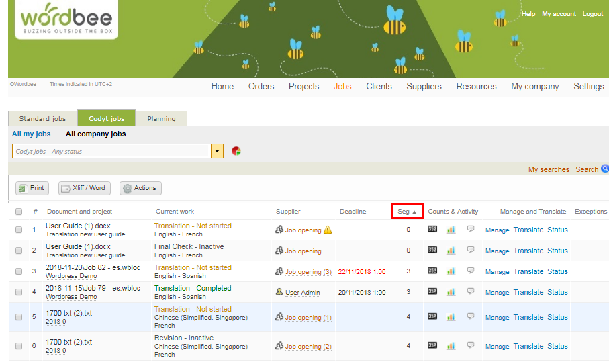Screen dimensions: 609x364
Task: Click the Translate link in row 3
Action: 528,271
